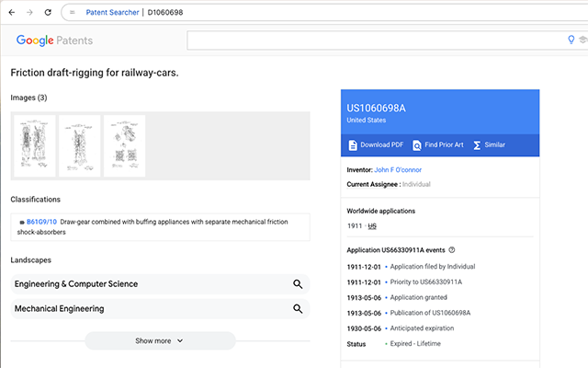Screen dimensions: 588x368
Task: Expand the Show more chevron
Action: pos(180,340)
